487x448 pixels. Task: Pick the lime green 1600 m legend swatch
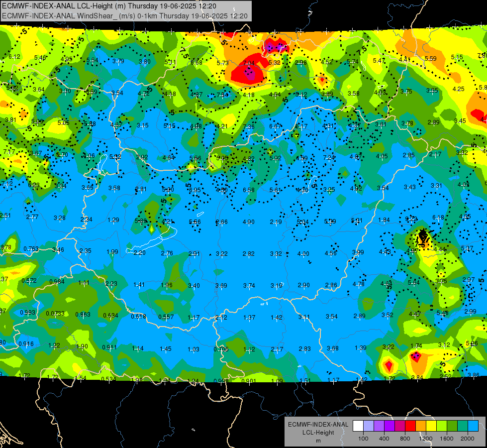point(442,426)
